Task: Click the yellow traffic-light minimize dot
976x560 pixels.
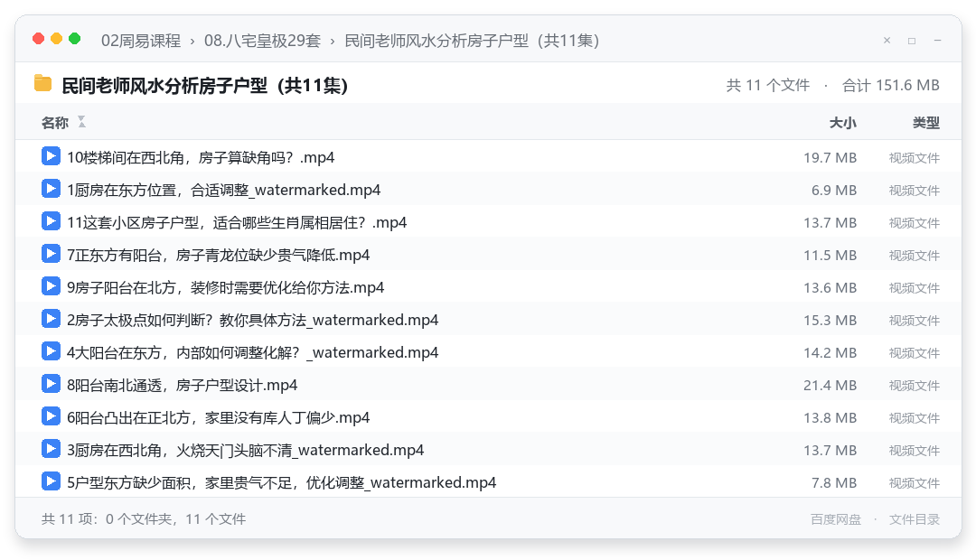Action: [x=57, y=39]
